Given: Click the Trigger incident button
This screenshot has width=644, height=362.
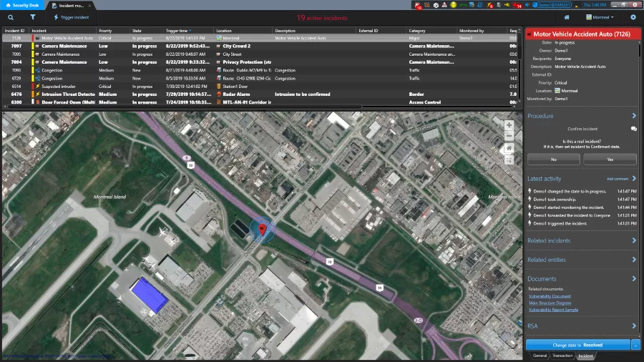Looking at the screenshot, I should point(72,17).
